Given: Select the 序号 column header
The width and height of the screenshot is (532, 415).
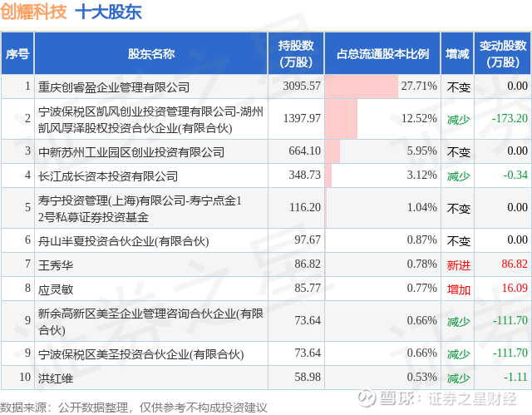Looking at the screenshot, I should [17, 53].
